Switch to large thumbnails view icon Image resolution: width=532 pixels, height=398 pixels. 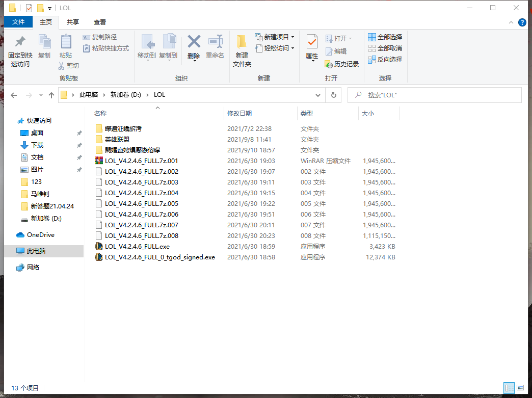[520, 387]
